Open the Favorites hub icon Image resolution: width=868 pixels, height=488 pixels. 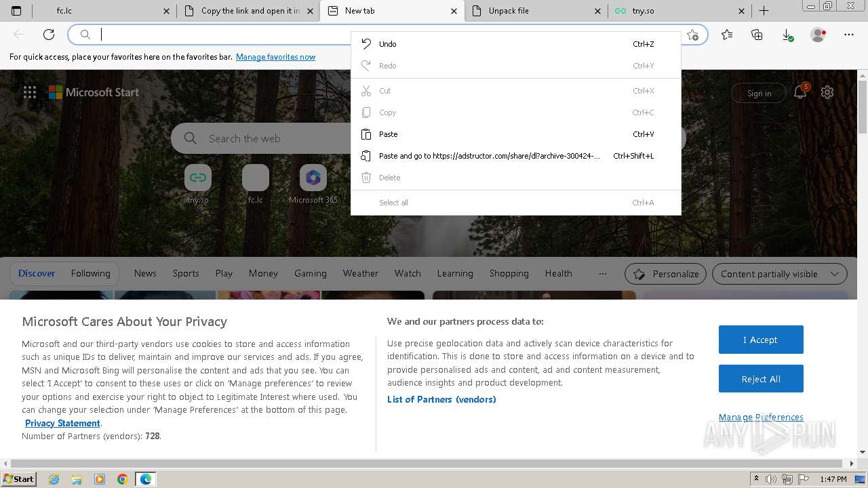click(727, 35)
